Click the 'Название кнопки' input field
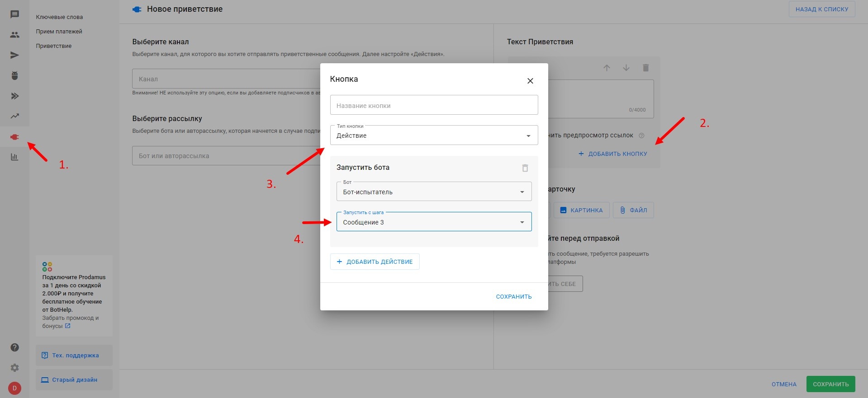The width and height of the screenshot is (868, 398). pos(434,105)
